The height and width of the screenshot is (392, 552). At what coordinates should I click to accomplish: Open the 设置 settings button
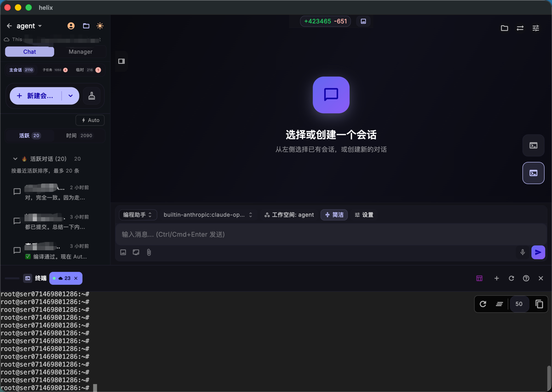(x=364, y=215)
